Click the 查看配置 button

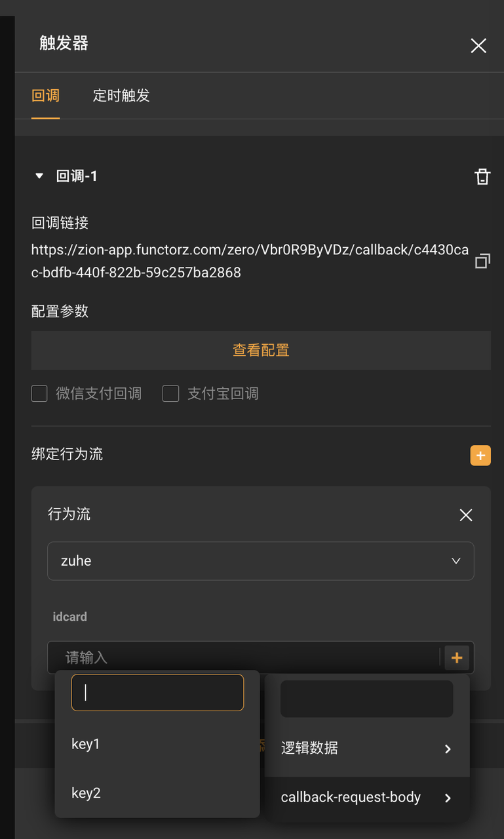pos(261,351)
